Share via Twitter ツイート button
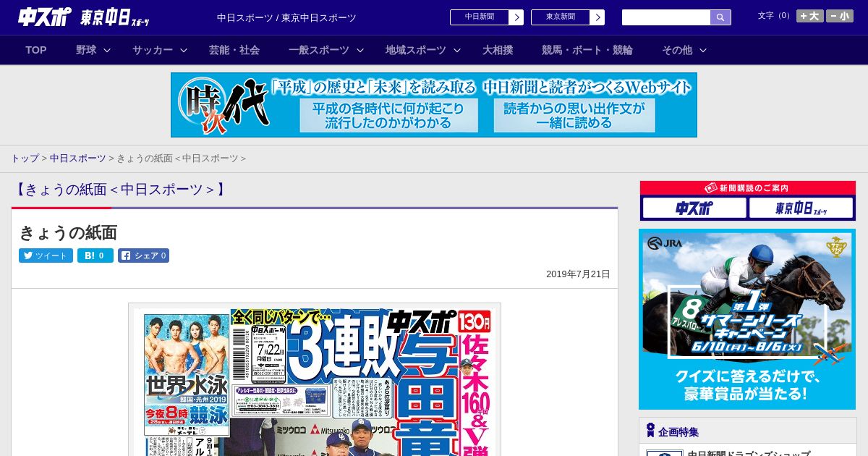The width and height of the screenshot is (868, 456). click(x=46, y=256)
